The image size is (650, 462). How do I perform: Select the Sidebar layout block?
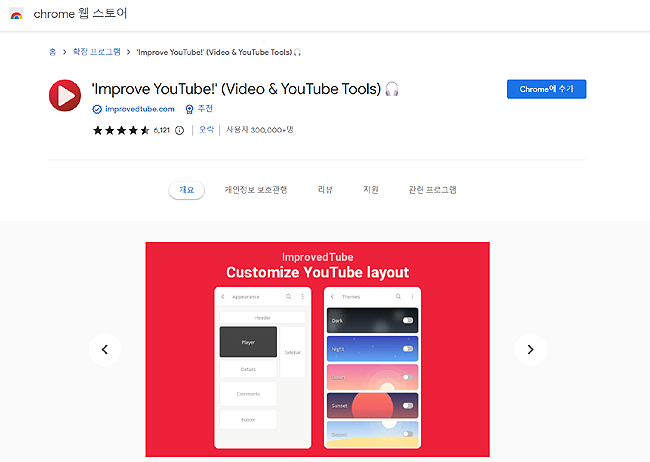tap(293, 352)
